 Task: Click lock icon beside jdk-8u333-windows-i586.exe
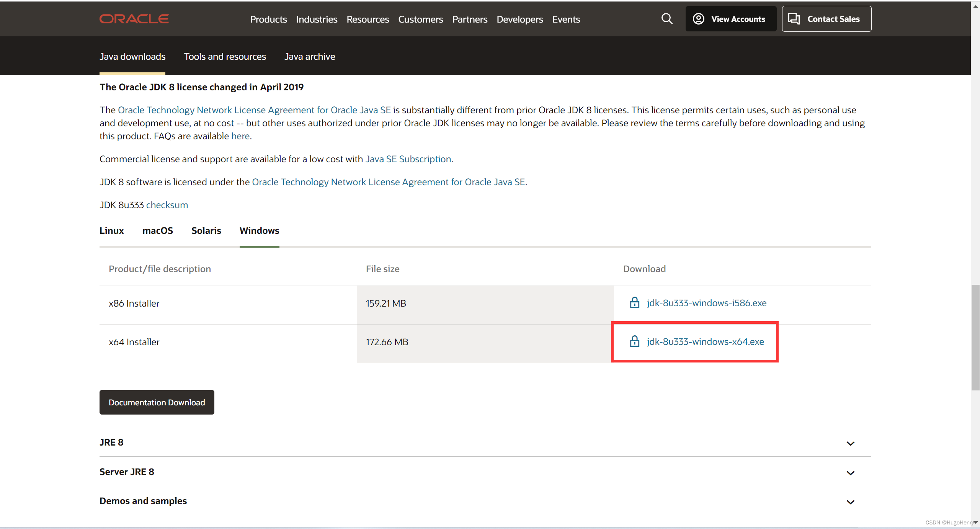[634, 303]
